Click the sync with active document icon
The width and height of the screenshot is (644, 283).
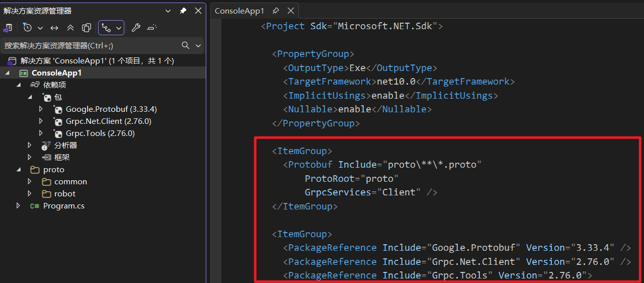pos(54,28)
